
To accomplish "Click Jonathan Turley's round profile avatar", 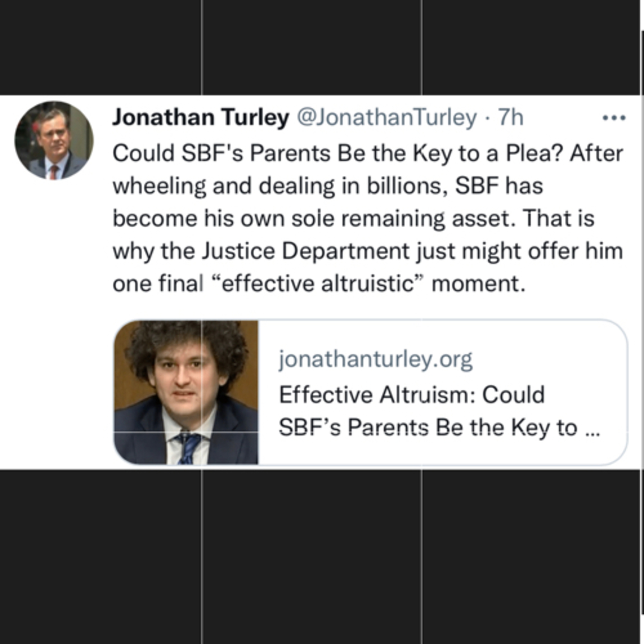I will (x=54, y=140).
